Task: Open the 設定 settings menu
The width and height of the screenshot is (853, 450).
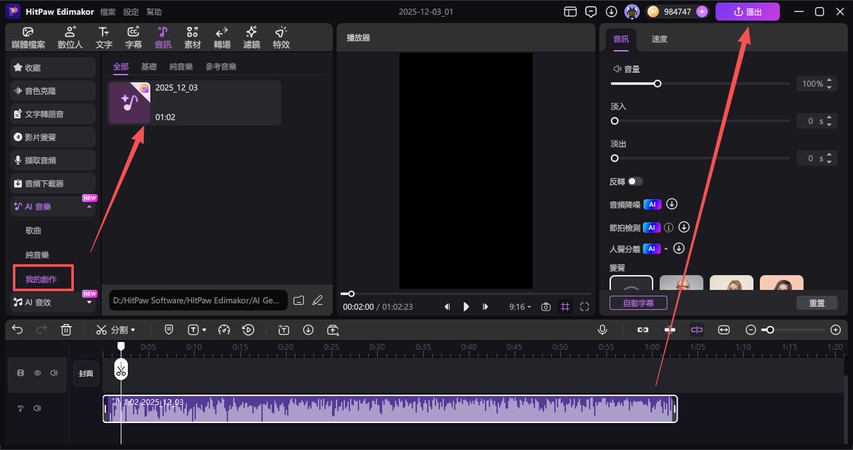Action: [x=131, y=11]
